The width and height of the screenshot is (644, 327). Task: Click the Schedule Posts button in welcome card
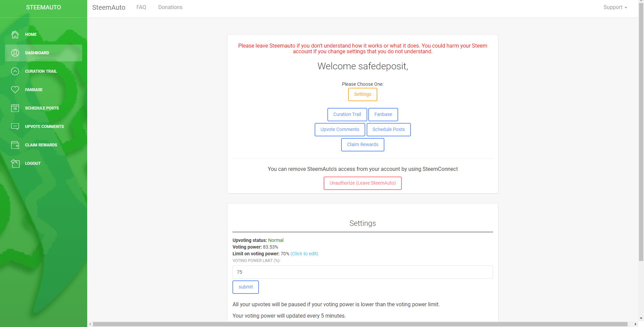[x=388, y=130]
